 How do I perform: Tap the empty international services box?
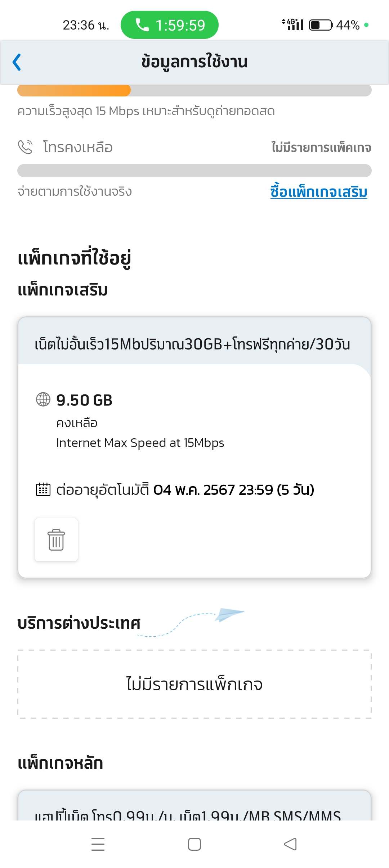[x=194, y=684]
